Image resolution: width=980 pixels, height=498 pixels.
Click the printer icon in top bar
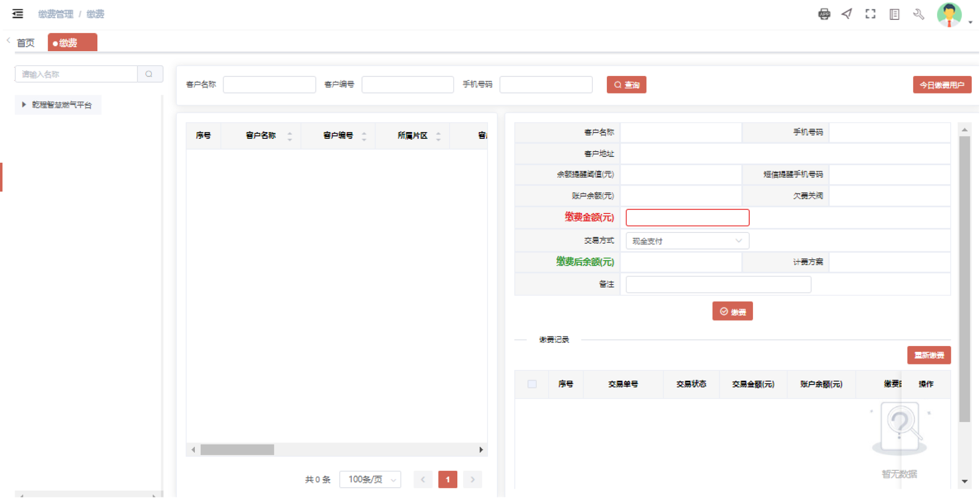pyautogui.click(x=824, y=14)
